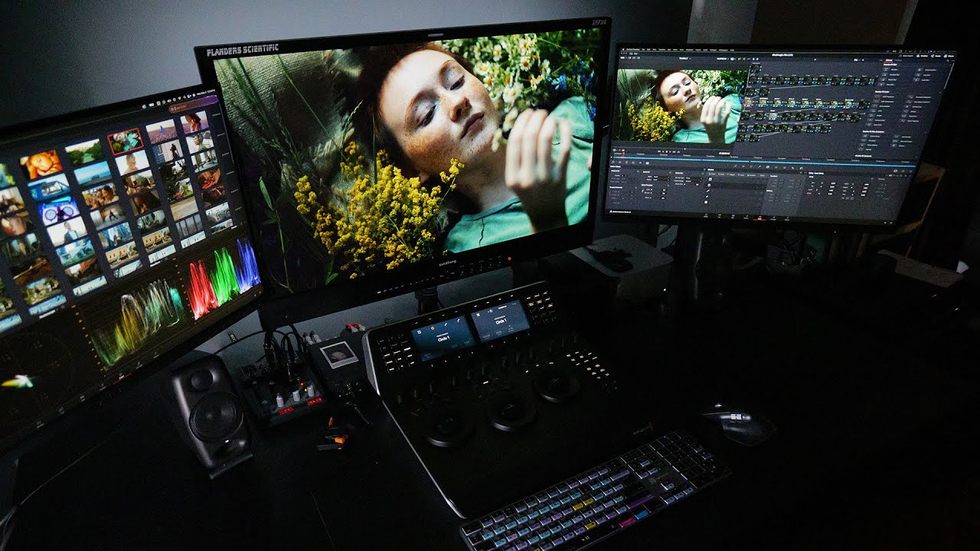
Task: Click the red channel of the RGB parade
Action: [x=202, y=290]
